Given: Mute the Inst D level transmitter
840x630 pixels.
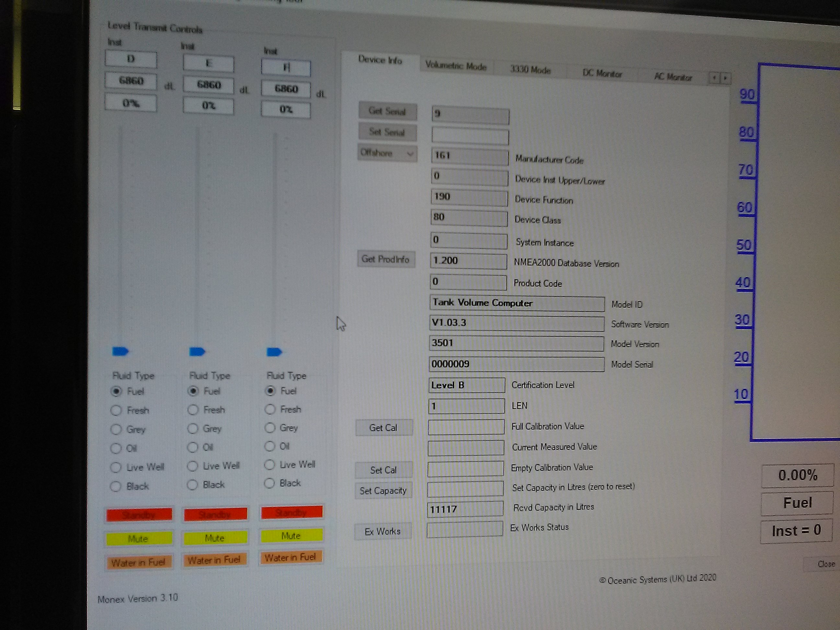Looking at the screenshot, I should coord(139,539).
